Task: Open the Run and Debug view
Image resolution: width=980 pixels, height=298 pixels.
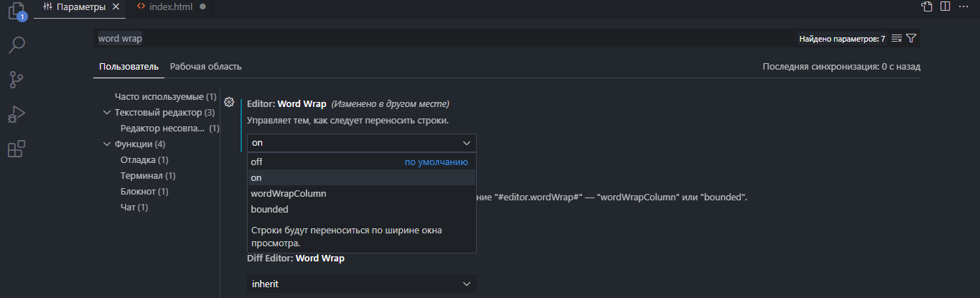Action: point(16,113)
